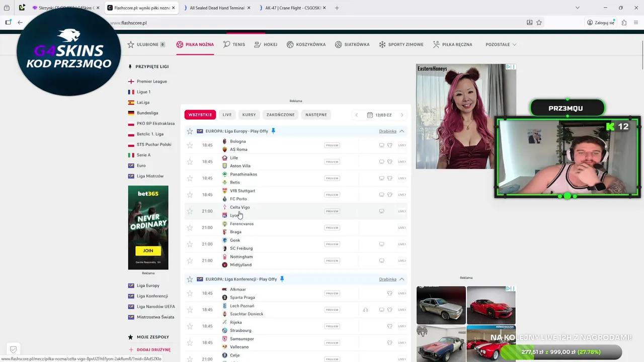Click JOIN on the bet365 ad
Viewport: 644px width, 362px height.
coord(148,250)
